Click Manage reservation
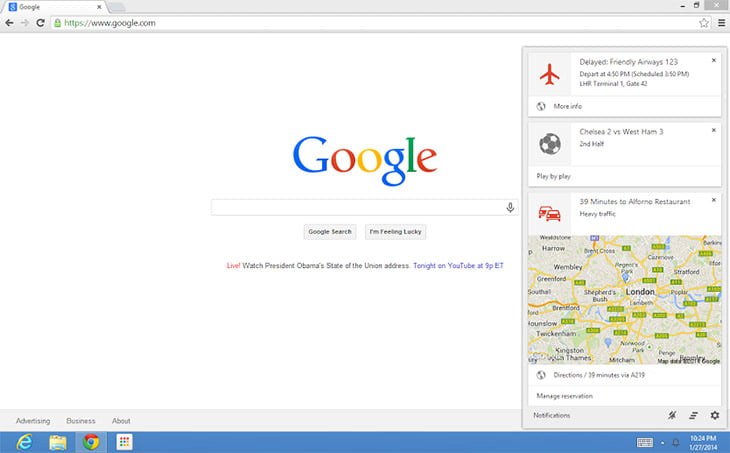 click(564, 396)
